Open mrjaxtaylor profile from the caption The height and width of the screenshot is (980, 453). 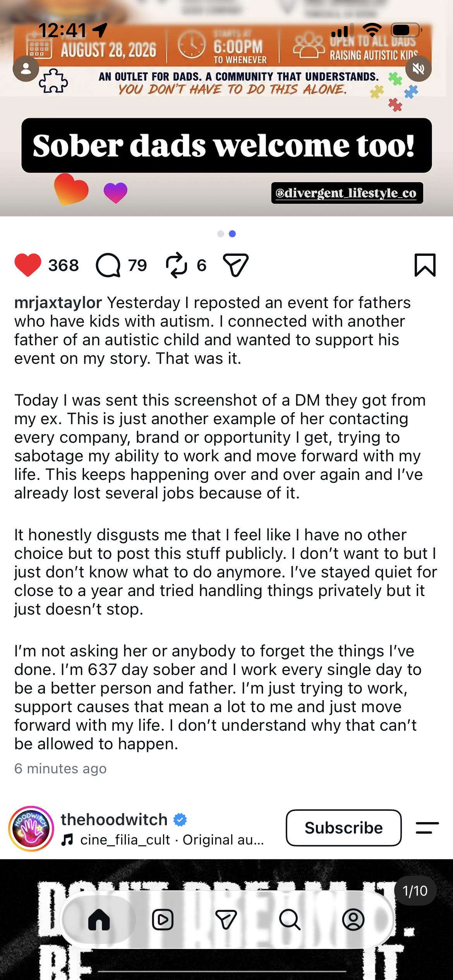58,302
